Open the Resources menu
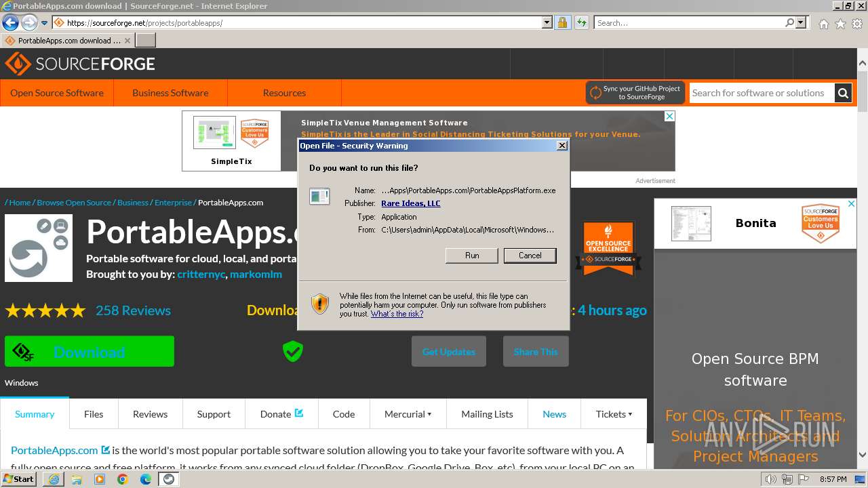This screenshot has height=488, width=868. 284,93
